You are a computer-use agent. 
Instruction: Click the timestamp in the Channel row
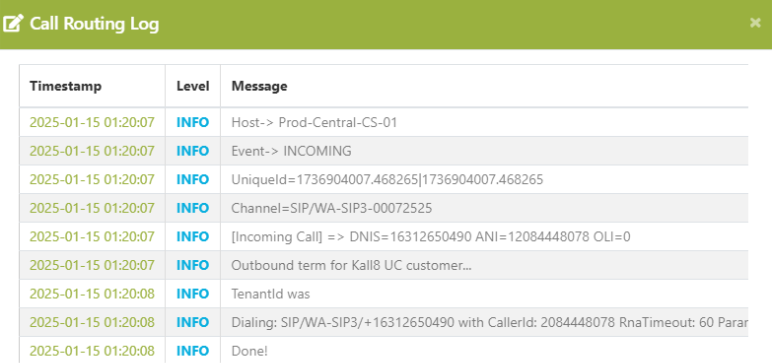tap(92, 208)
